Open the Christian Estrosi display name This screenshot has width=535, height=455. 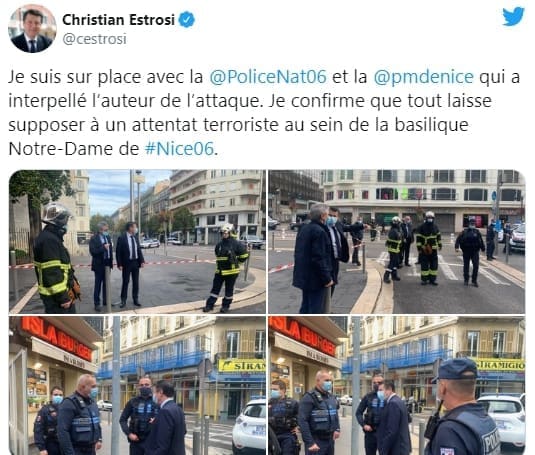tap(118, 20)
